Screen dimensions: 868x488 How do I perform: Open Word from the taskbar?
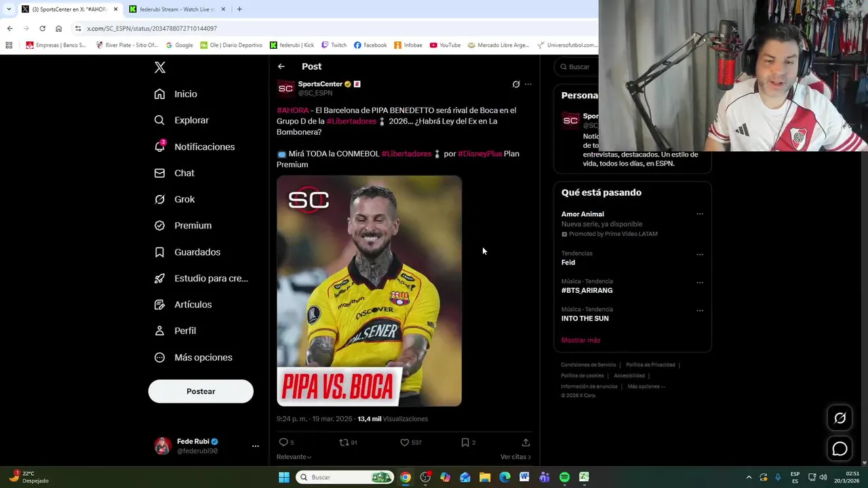pyautogui.click(x=524, y=477)
